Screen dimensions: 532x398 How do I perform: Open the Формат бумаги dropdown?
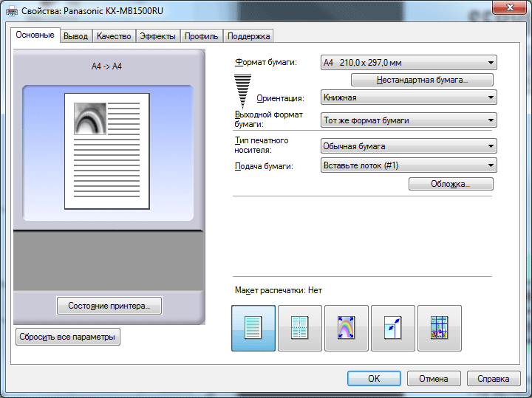pos(409,63)
